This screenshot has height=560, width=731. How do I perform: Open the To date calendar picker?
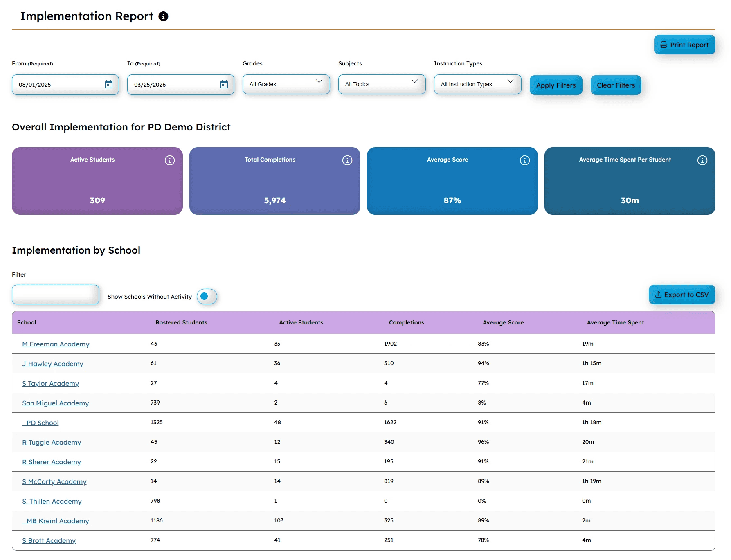pyautogui.click(x=224, y=85)
